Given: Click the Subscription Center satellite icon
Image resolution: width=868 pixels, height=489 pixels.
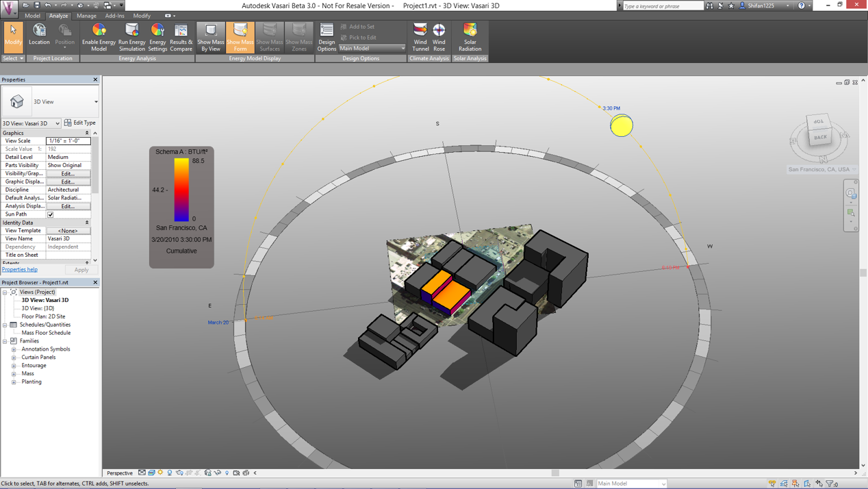Looking at the screenshot, I should (x=720, y=5).
